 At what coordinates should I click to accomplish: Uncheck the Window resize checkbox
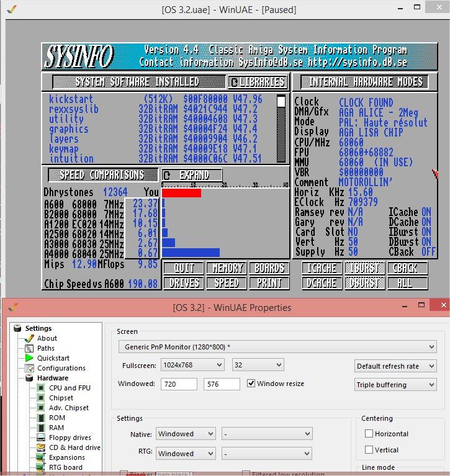point(251,384)
